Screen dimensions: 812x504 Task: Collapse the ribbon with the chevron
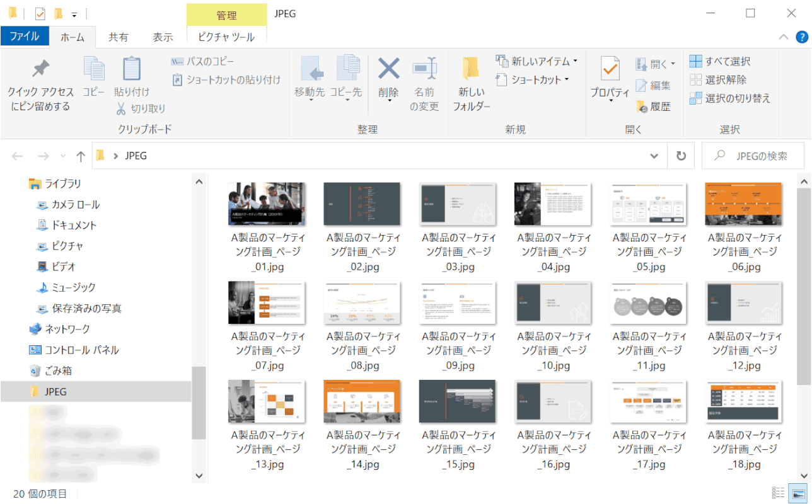783,37
